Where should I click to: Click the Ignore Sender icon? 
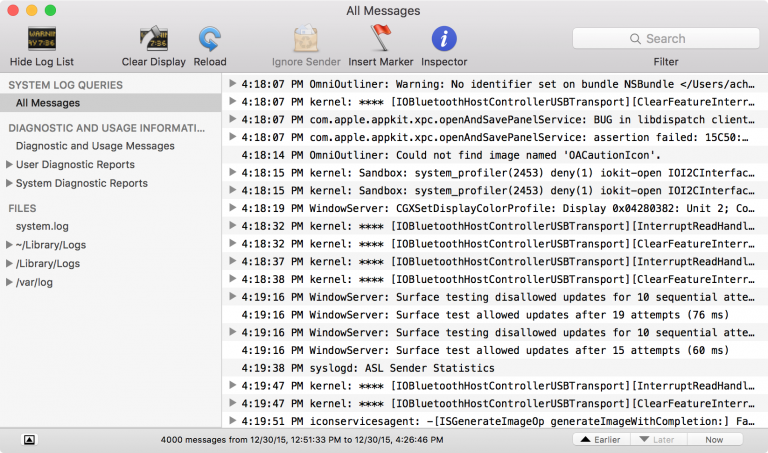306,39
